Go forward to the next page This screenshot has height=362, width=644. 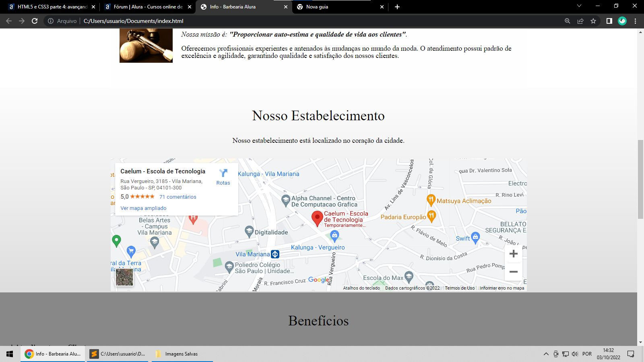point(22,21)
